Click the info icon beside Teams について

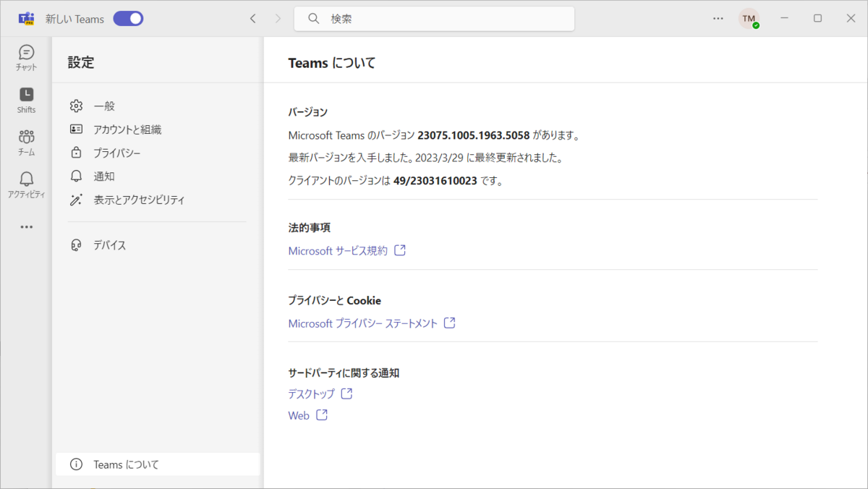[x=76, y=464]
